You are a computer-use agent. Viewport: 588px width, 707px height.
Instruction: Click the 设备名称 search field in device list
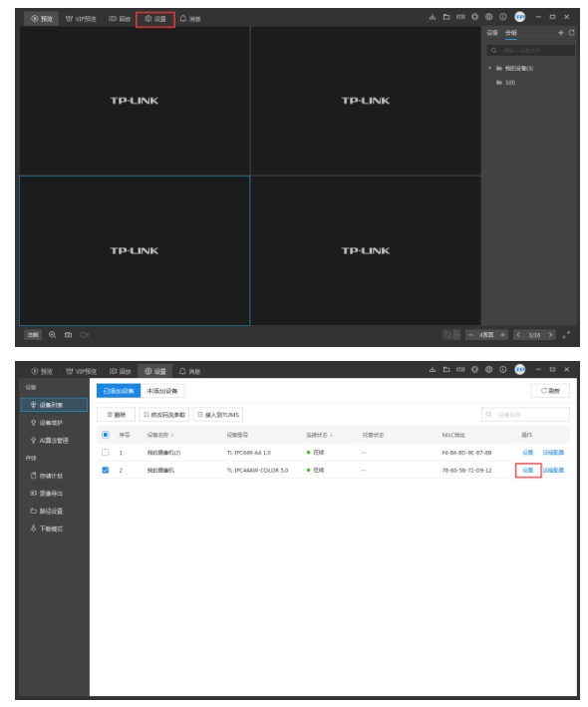[x=525, y=415]
